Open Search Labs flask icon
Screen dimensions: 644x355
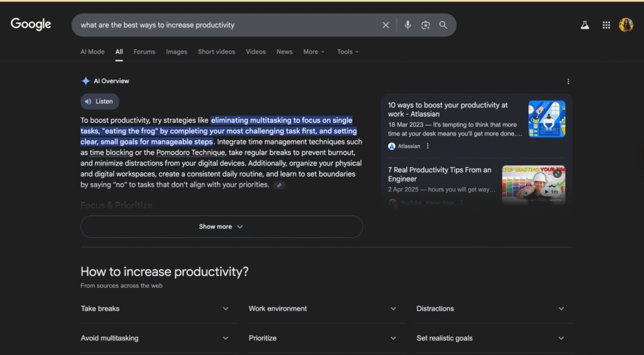[x=585, y=25]
